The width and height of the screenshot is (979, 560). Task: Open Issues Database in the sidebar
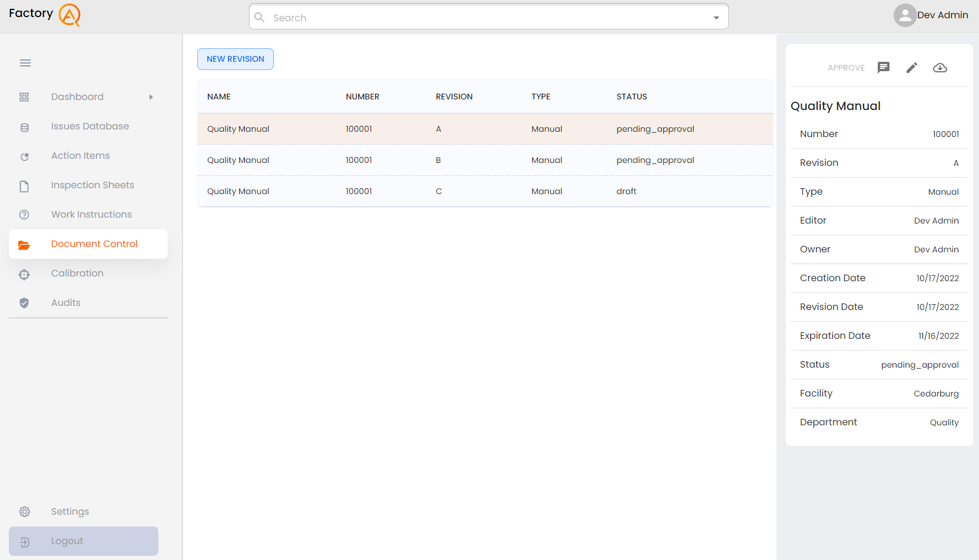[89, 126]
